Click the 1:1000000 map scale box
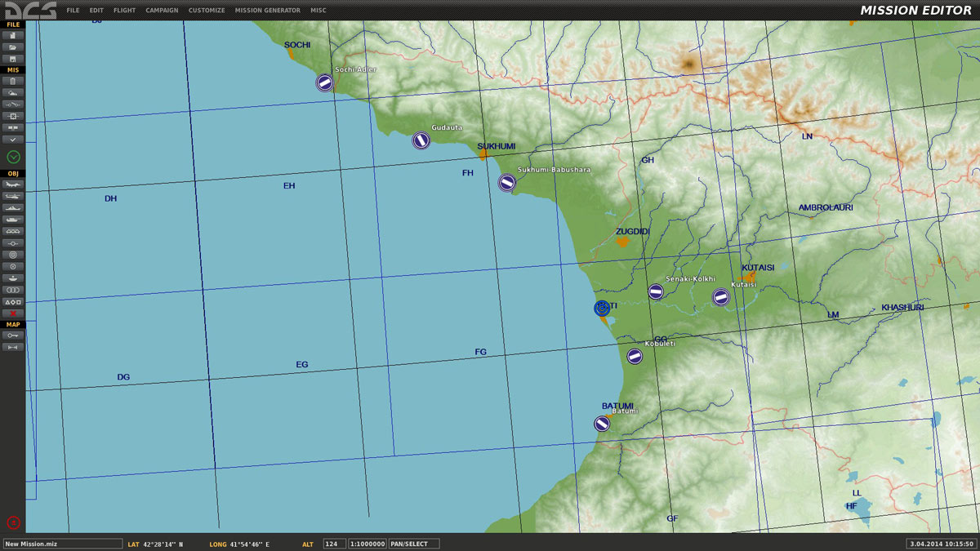 click(x=367, y=544)
